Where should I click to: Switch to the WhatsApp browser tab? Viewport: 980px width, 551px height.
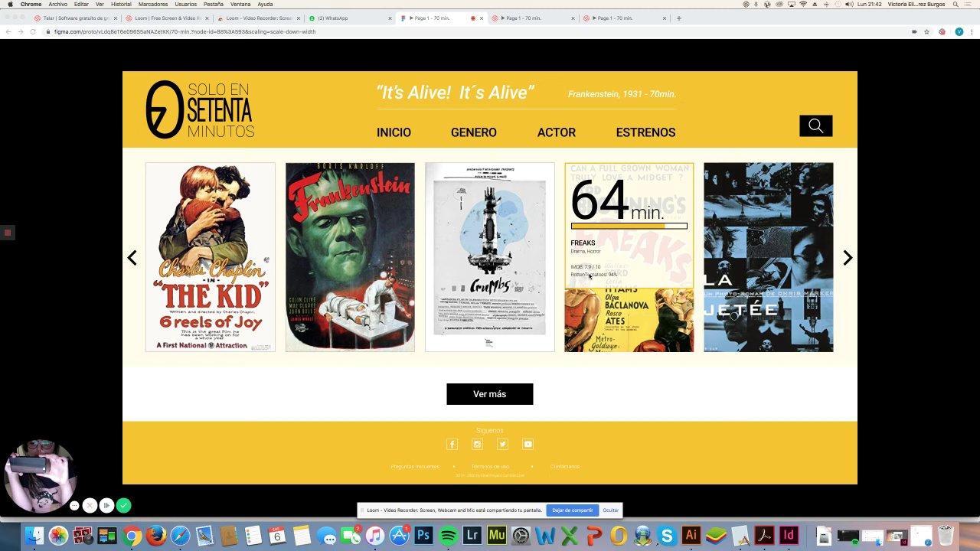(349, 18)
